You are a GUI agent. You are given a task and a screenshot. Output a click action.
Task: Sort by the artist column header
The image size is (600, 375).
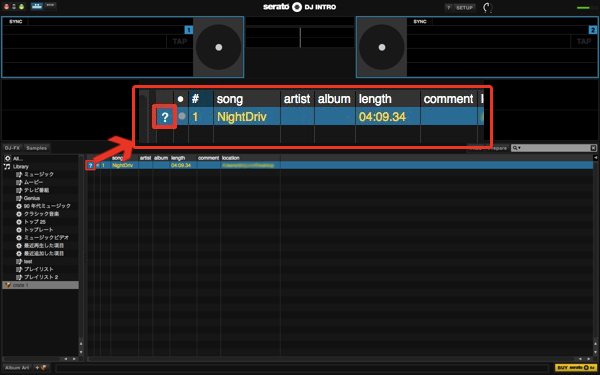point(145,158)
